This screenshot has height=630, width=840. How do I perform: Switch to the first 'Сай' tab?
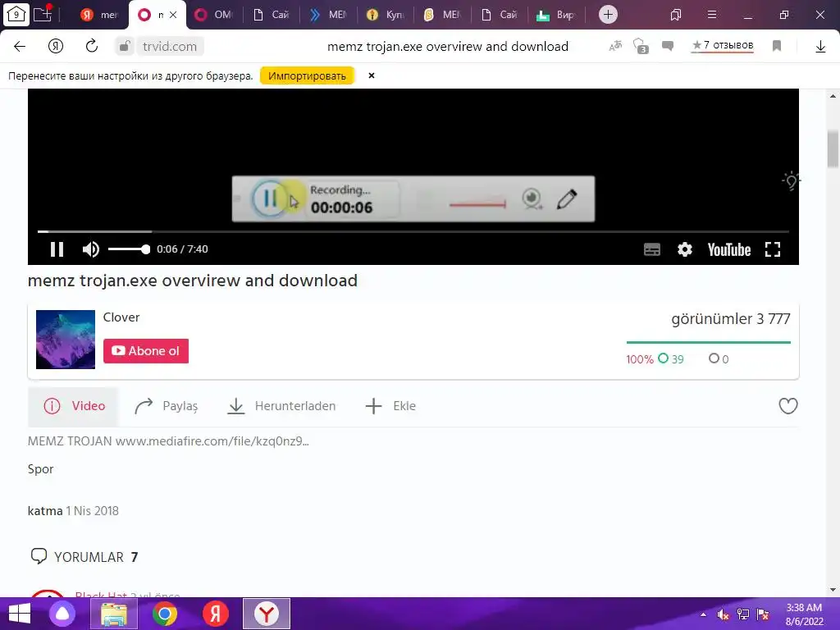coord(271,15)
